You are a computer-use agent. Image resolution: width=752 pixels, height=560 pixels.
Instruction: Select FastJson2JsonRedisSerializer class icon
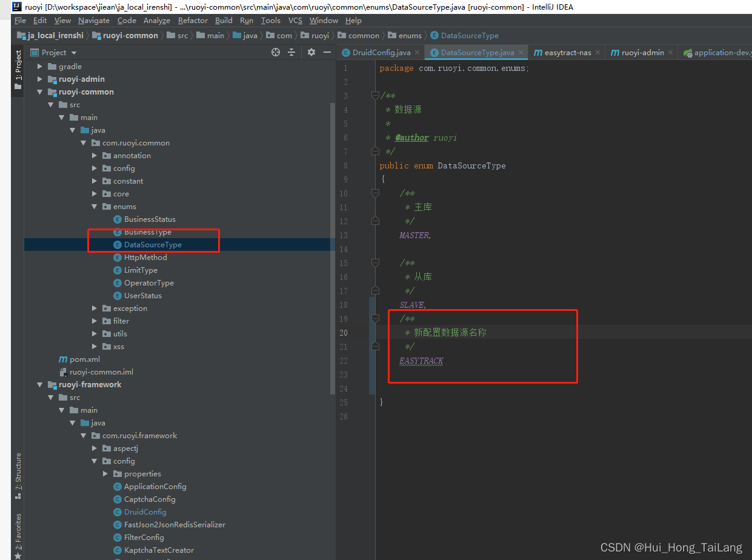(118, 525)
